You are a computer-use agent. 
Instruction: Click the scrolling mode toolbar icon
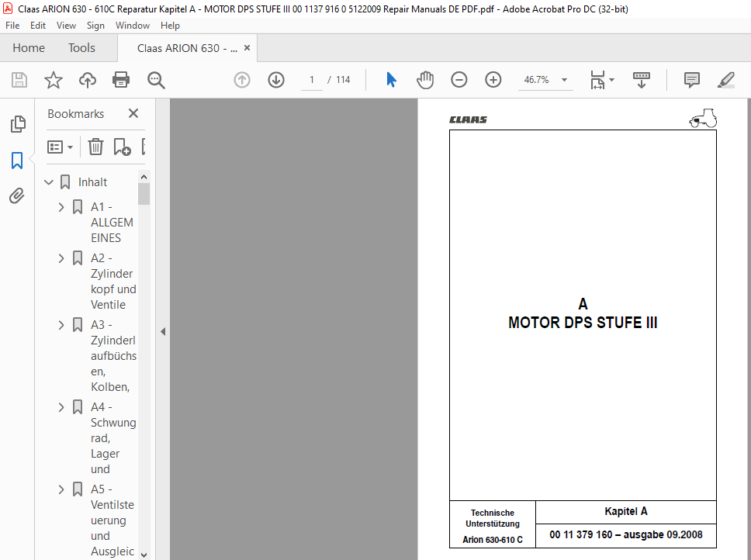coord(642,80)
